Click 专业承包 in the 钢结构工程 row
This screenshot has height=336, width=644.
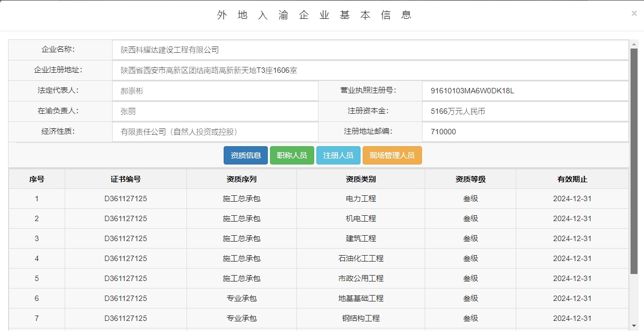tap(241, 318)
